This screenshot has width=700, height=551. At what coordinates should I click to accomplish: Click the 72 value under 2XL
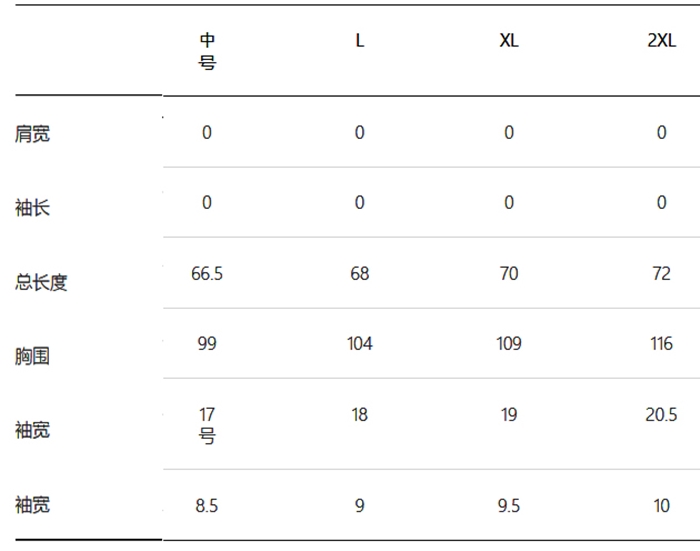662,274
